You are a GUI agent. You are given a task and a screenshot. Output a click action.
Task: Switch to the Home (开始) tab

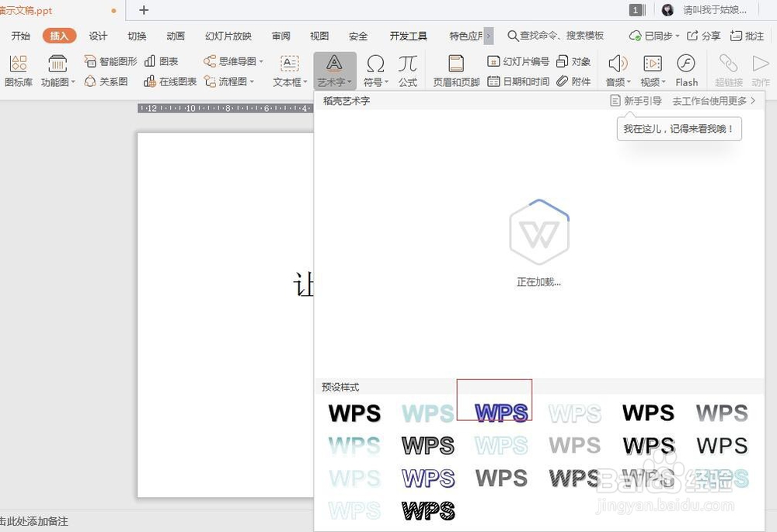[21, 36]
